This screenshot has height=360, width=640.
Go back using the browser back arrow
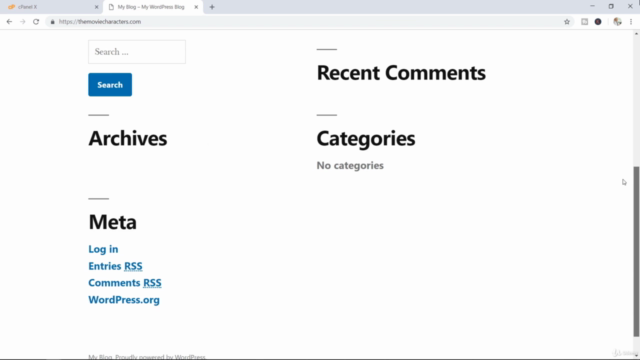tap(9, 22)
